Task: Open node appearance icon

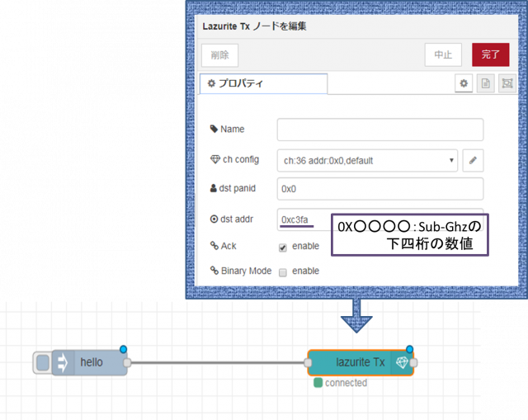Action: 507,83
